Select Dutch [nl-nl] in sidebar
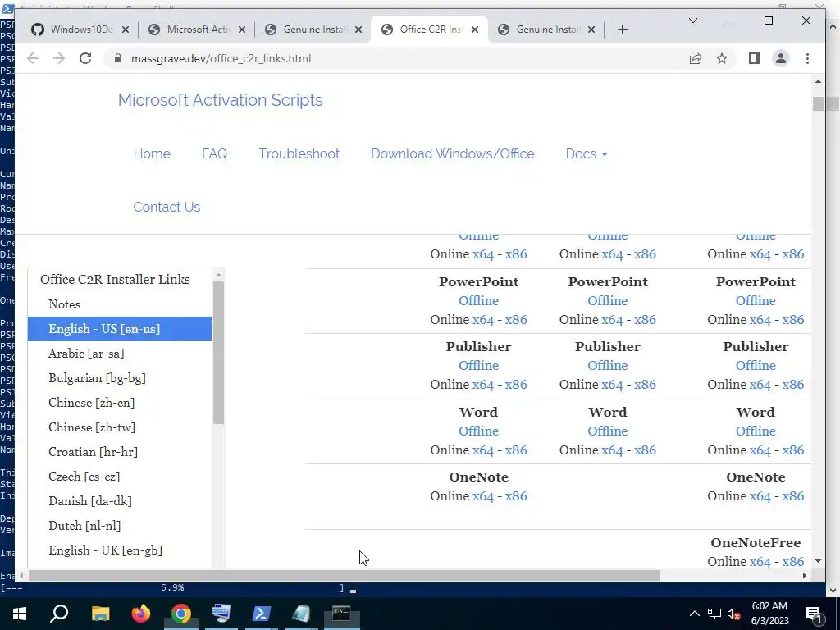The width and height of the screenshot is (840, 630). click(84, 526)
